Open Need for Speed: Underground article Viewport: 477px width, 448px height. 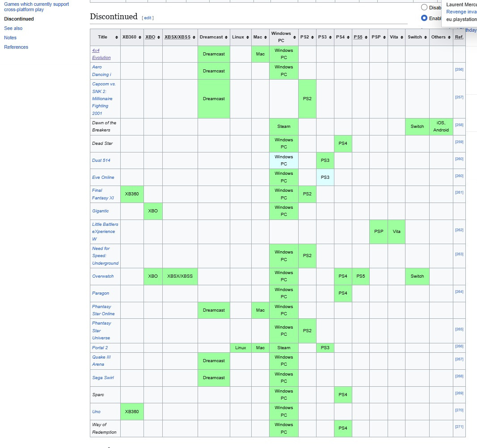pos(105,256)
